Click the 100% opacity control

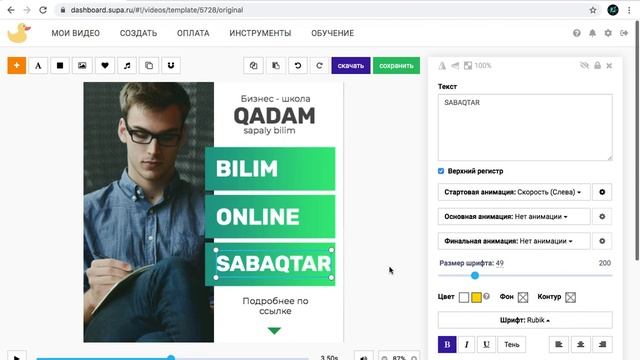coord(478,65)
